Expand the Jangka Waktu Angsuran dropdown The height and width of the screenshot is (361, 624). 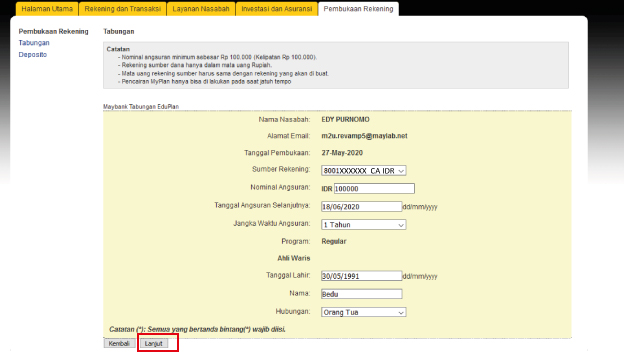point(364,224)
